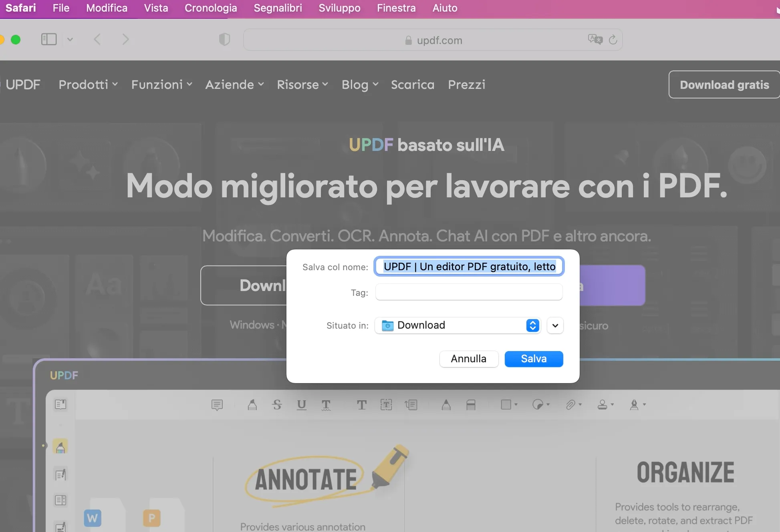Open the Safari menu
The image size is (780, 532).
20,8
